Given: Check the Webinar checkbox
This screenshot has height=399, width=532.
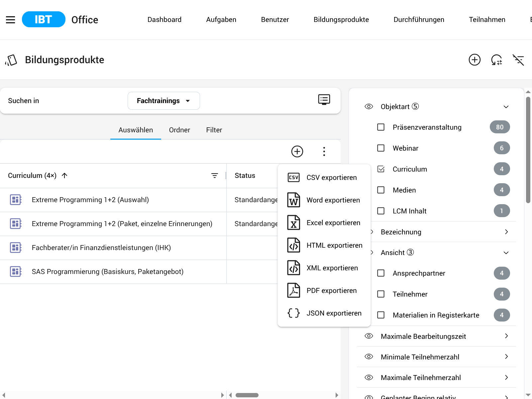Looking at the screenshot, I should click(381, 148).
